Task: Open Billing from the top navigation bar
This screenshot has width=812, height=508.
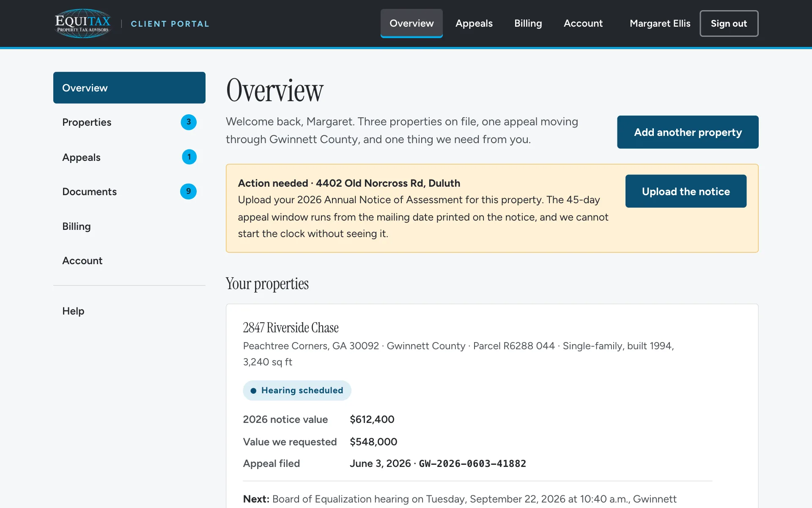Action: 528,23
